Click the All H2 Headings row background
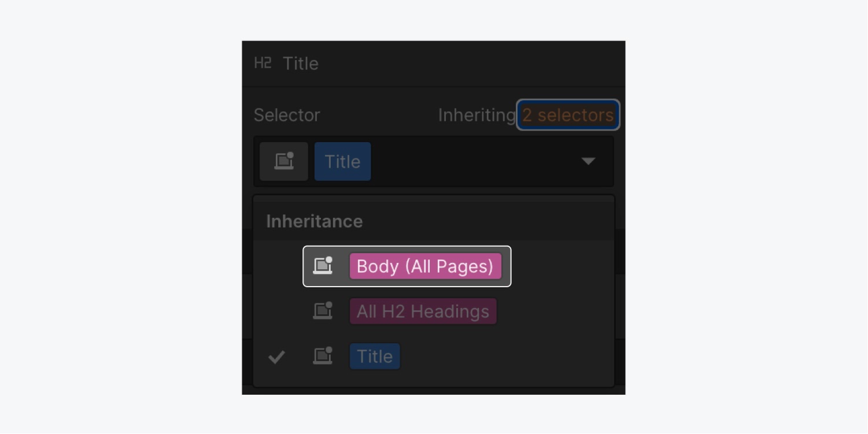Viewport: 868px width, 434px height. (x=434, y=311)
